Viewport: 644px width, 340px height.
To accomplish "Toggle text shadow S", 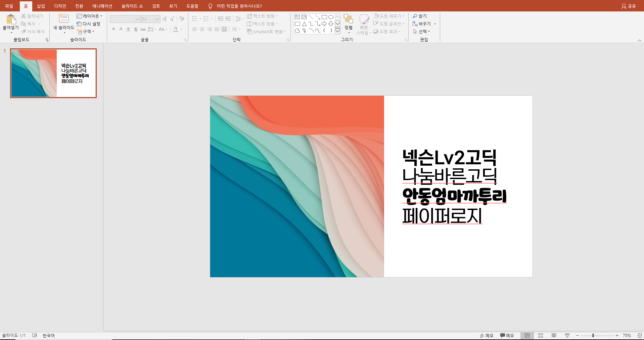I will [x=135, y=29].
